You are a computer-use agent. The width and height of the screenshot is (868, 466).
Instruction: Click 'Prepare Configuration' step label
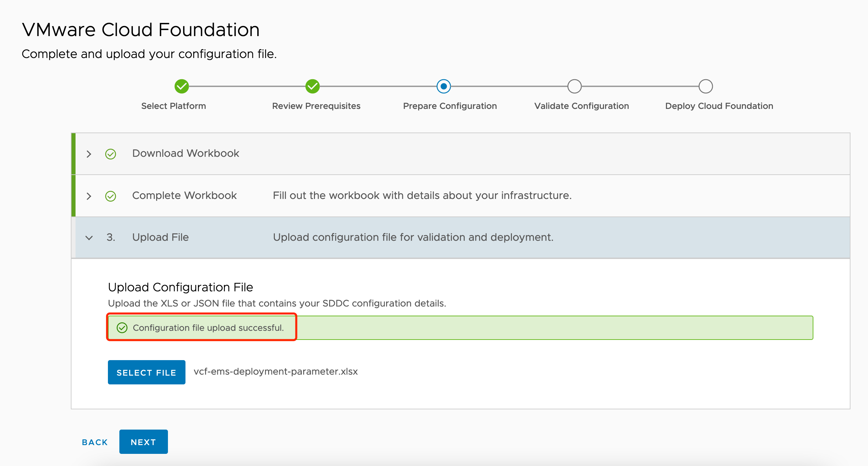click(x=450, y=106)
